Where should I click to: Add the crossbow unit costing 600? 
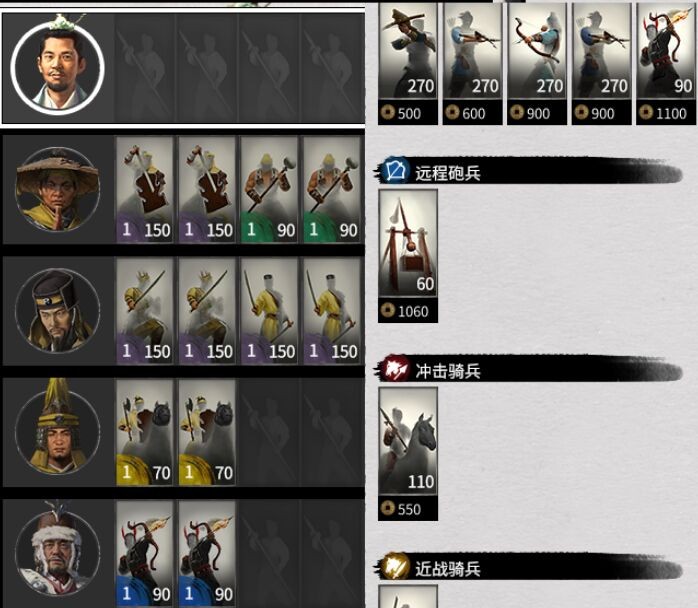tap(472, 63)
